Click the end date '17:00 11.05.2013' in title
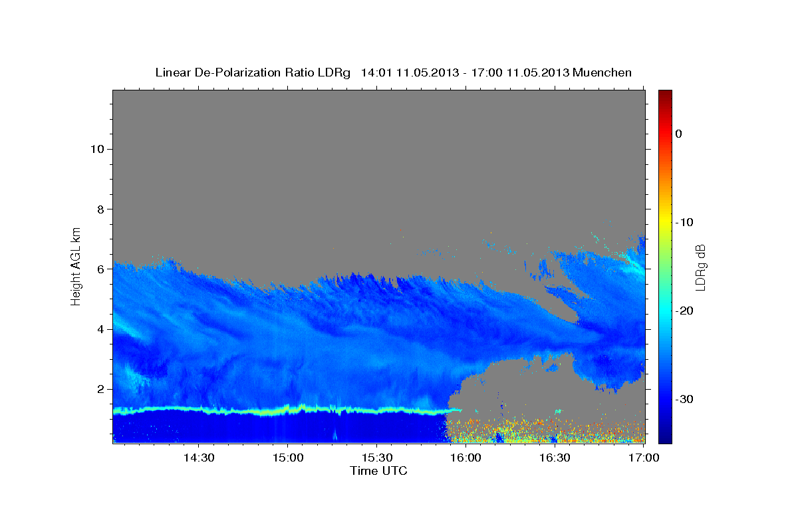 [x=520, y=72]
